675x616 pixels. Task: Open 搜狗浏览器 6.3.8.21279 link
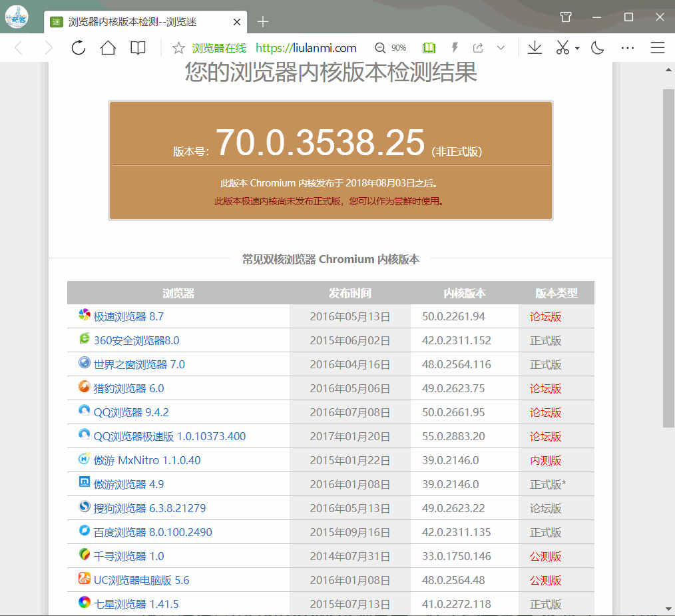(150, 508)
